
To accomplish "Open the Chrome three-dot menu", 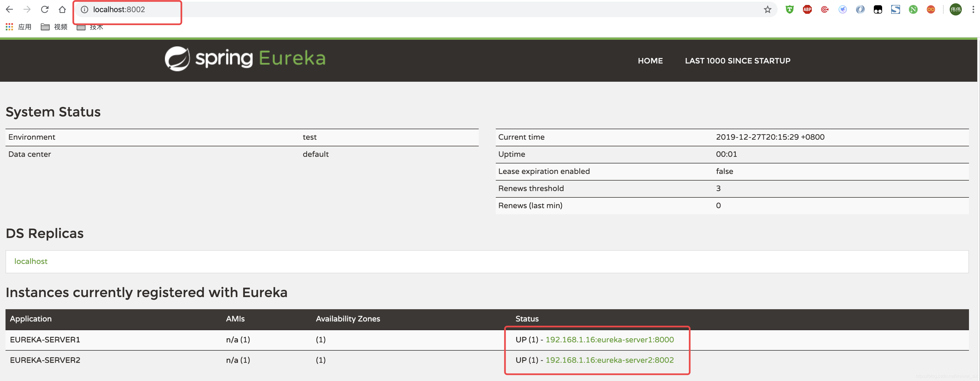I will (x=973, y=9).
